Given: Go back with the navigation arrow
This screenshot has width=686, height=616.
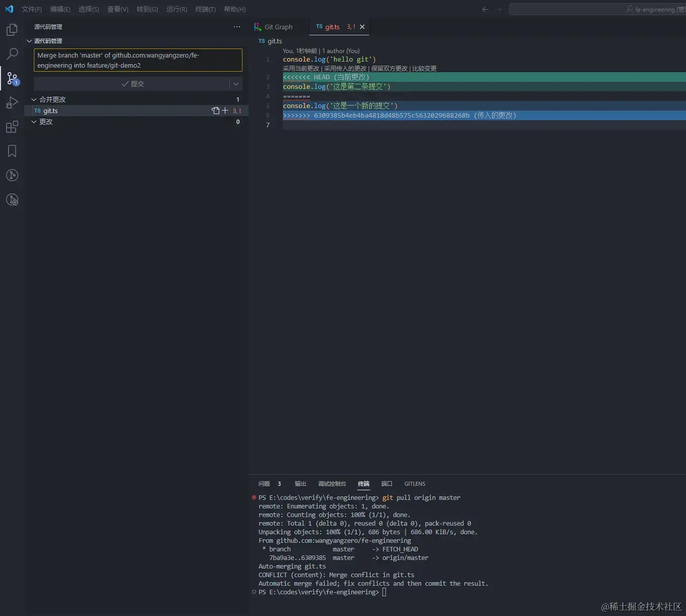Looking at the screenshot, I should 485,9.
